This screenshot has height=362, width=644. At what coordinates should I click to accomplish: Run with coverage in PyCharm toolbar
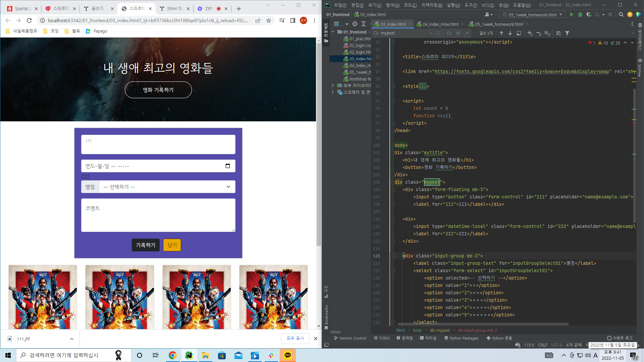point(589,14)
